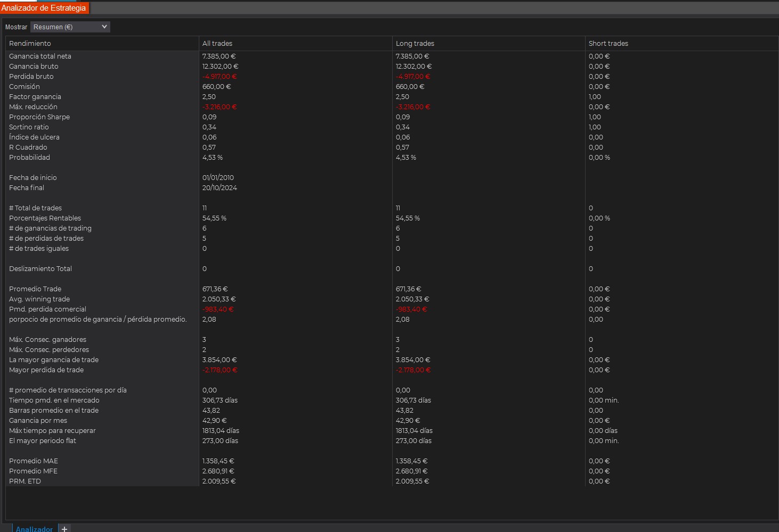Click the Short trades column header
This screenshot has height=532, width=779.
pos(608,43)
